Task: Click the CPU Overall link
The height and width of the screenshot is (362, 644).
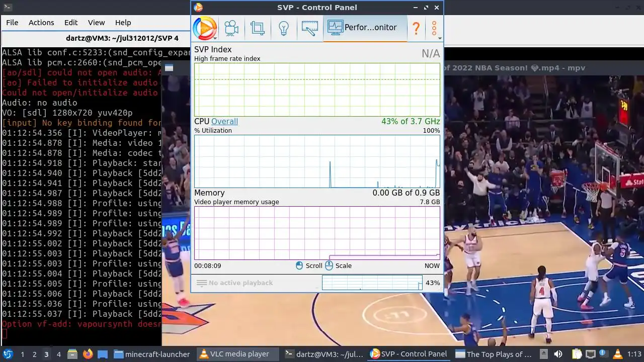Action: click(224, 122)
